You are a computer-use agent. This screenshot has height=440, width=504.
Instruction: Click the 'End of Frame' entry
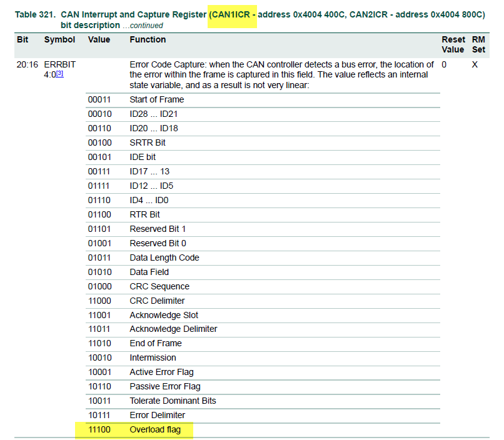(x=156, y=344)
